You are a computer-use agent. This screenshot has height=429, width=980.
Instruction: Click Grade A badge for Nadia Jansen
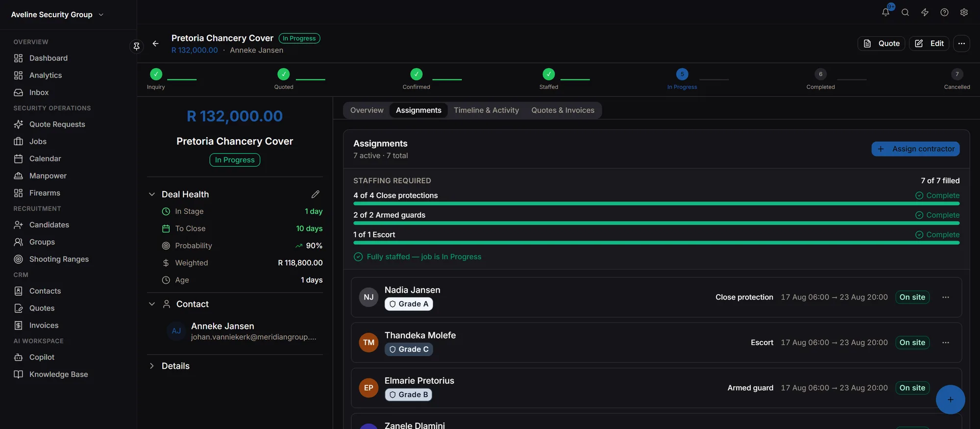point(409,304)
